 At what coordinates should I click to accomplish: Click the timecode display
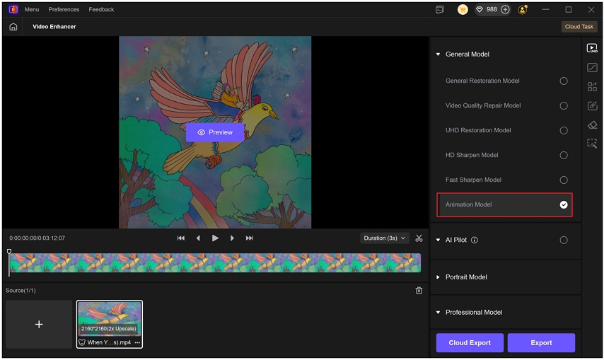point(37,238)
